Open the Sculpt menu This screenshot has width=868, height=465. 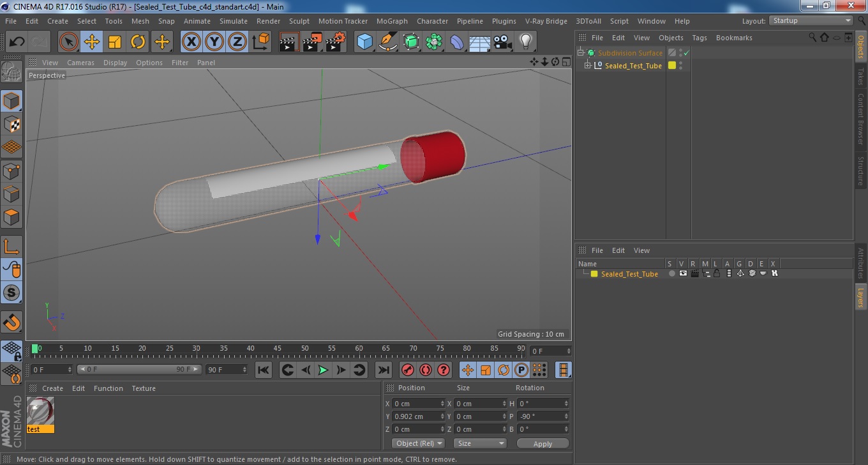299,21
